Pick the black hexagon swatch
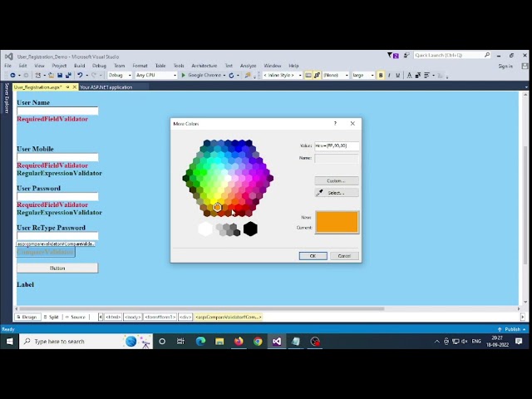This screenshot has height=399, width=532. 250,229
